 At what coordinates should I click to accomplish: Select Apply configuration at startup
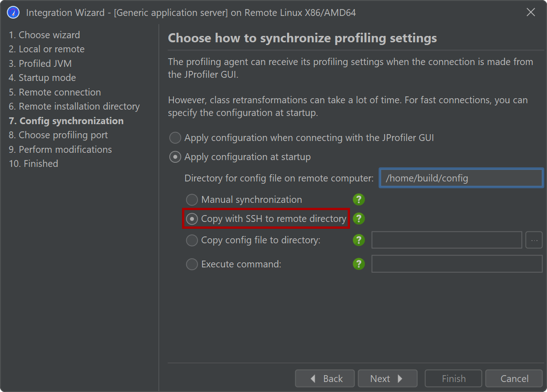pos(175,157)
